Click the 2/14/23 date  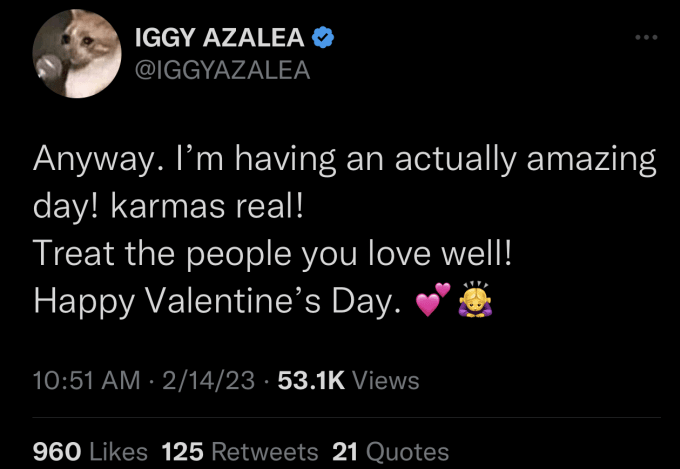point(209,380)
